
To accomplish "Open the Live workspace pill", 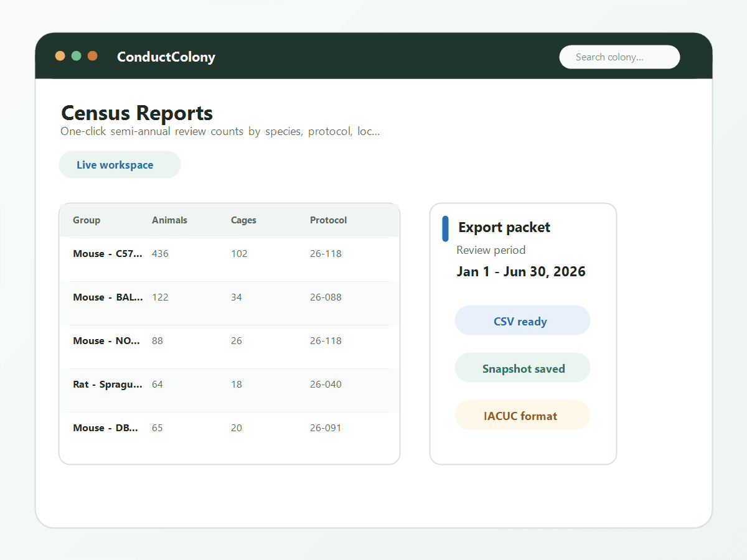I will [x=120, y=165].
